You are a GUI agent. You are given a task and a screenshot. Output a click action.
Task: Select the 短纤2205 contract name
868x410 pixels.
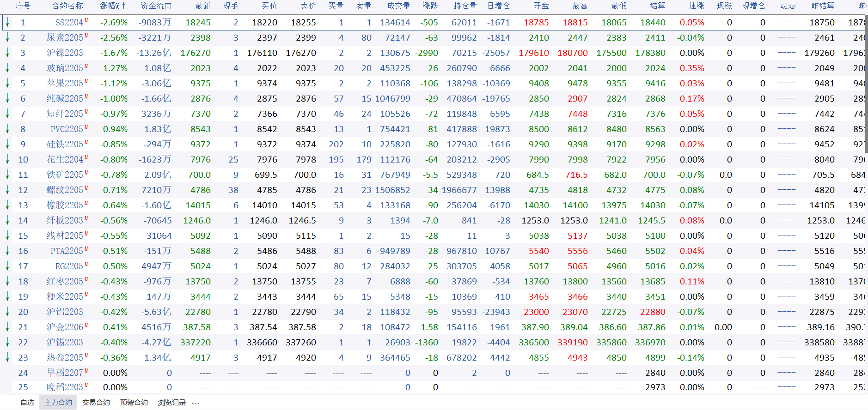65,114
